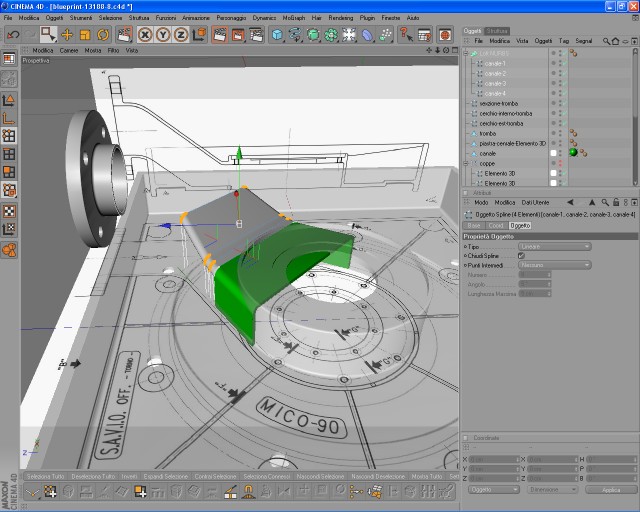Image resolution: width=640 pixels, height=512 pixels.
Task: Select the canale-3 spline in tree
Action: (x=495, y=83)
